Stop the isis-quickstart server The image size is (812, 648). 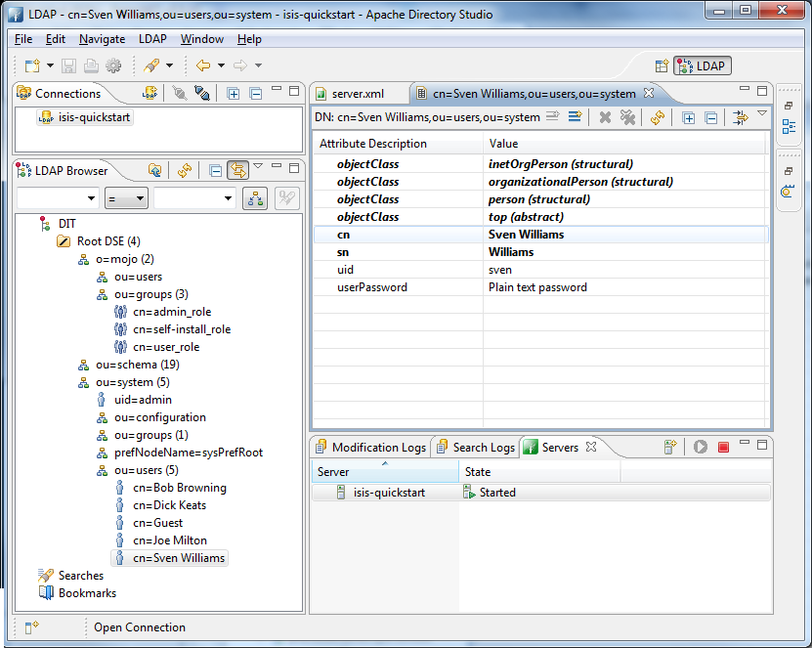click(723, 446)
